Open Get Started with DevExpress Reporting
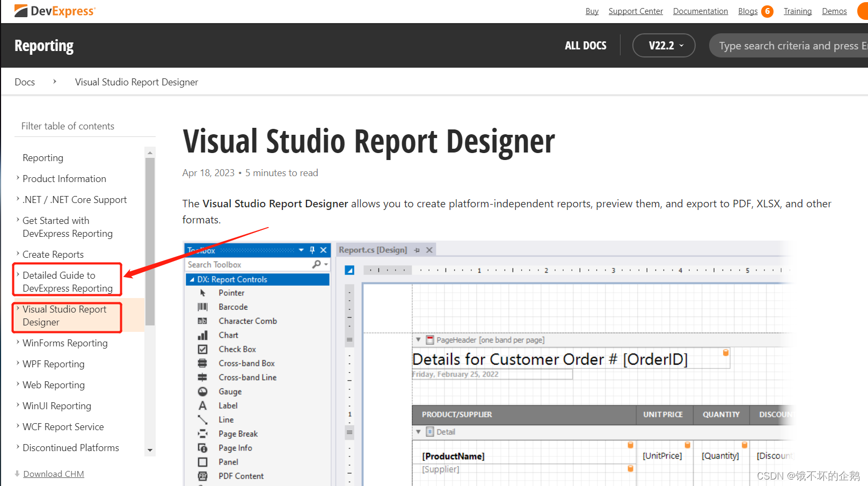The image size is (868, 486). 68,227
